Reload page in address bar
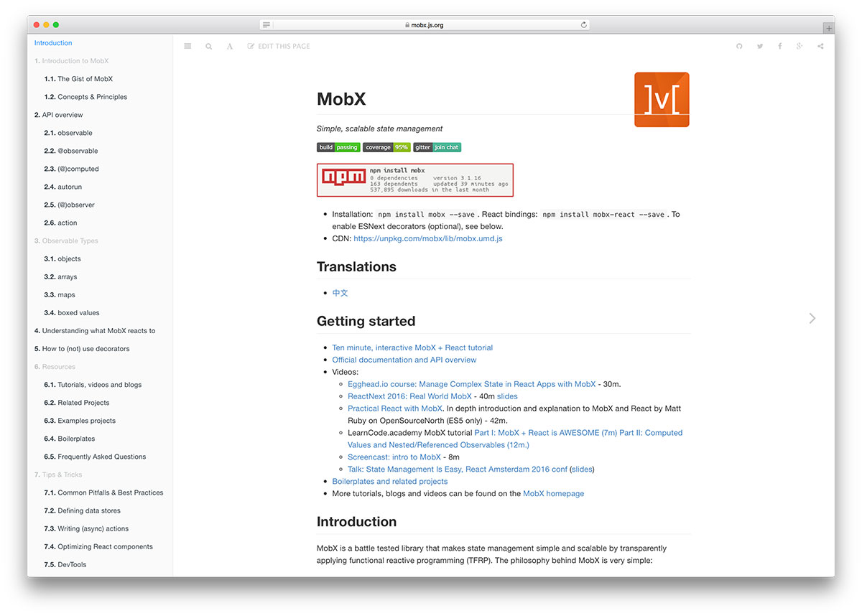The width and height of the screenshot is (862, 616). pyautogui.click(x=584, y=24)
